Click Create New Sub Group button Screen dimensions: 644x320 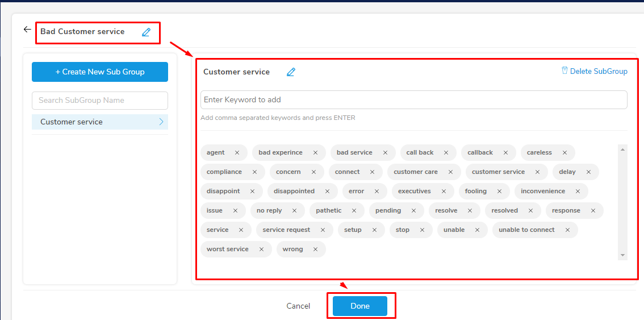tap(100, 72)
